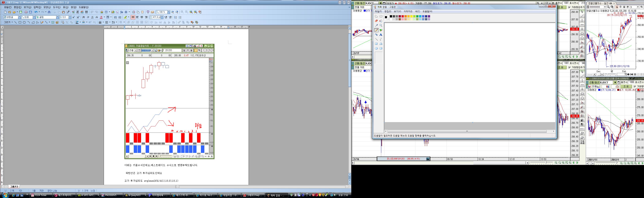
Task: Open the 이미지(I) menu in Paint
Action: 408,11
